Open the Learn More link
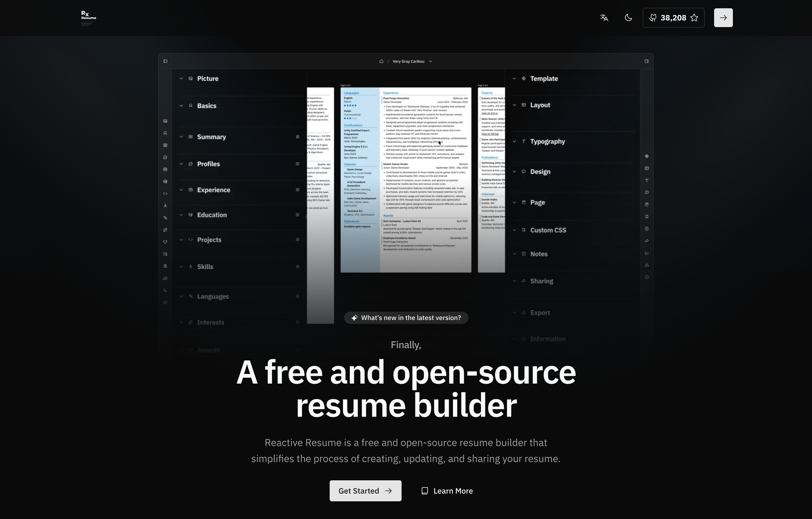This screenshot has height=519, width=812. [447, 491]
